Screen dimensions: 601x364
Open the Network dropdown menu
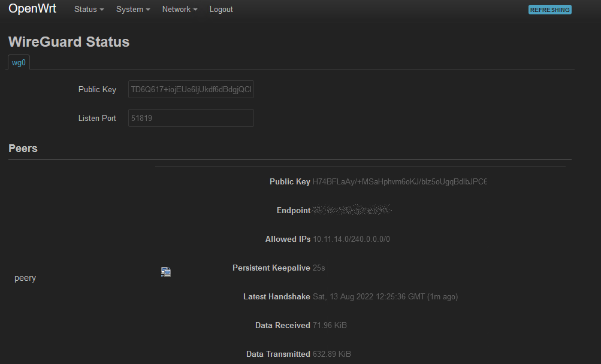click(180, 9)
